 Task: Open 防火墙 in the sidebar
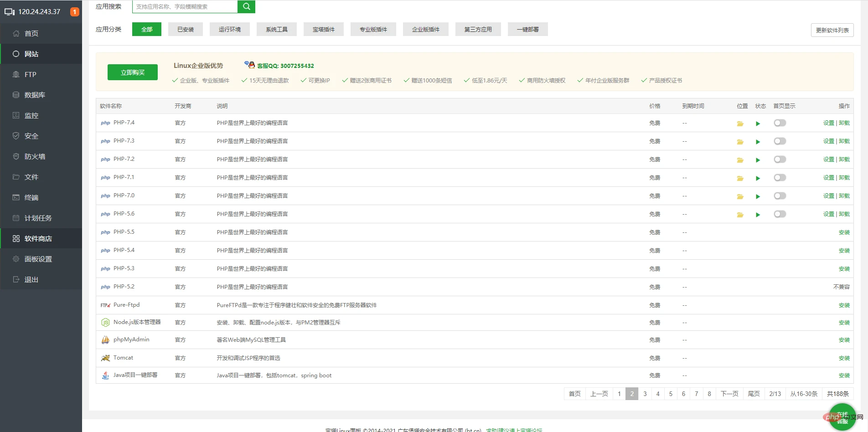tap(41, 156)
